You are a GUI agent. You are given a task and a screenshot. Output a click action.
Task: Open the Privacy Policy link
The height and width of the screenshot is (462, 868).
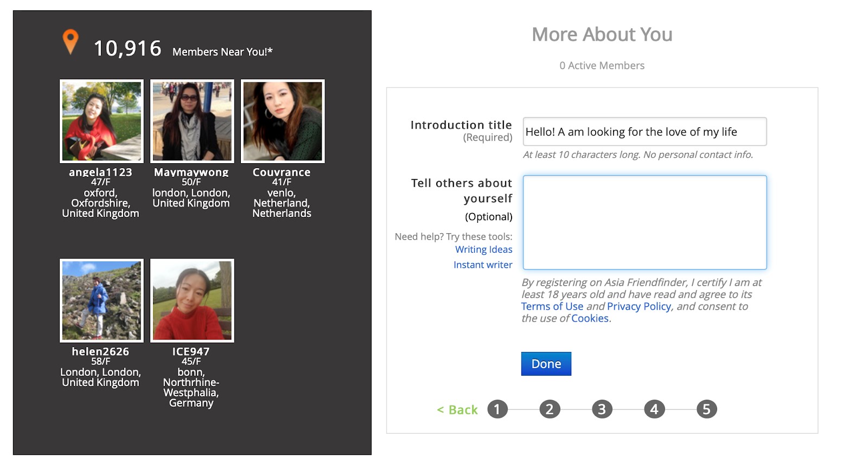[639, 306]
